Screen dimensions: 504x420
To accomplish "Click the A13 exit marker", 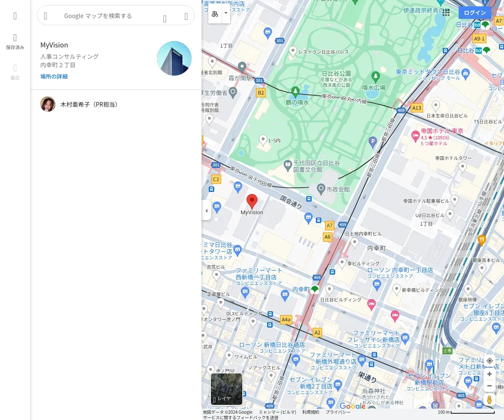I will (417, 108).
